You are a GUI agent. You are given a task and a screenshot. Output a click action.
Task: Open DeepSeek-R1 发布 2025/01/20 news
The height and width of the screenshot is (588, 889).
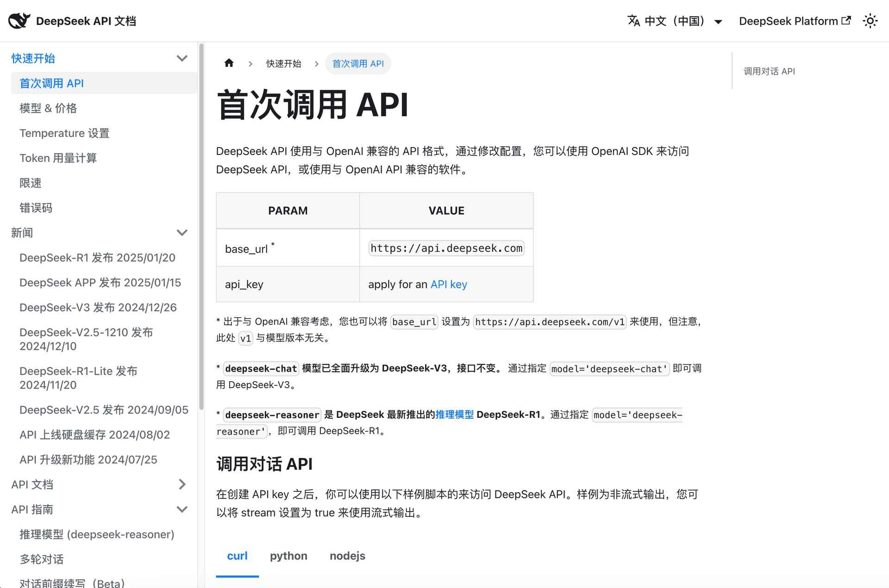pos(97,258)
